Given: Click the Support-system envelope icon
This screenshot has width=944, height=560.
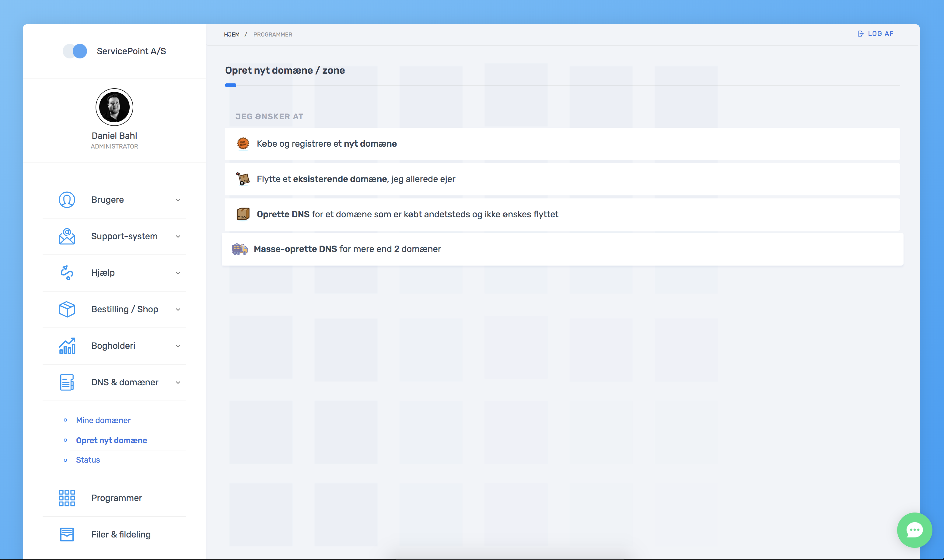Looking at the screenshot, I should (67, 236).
